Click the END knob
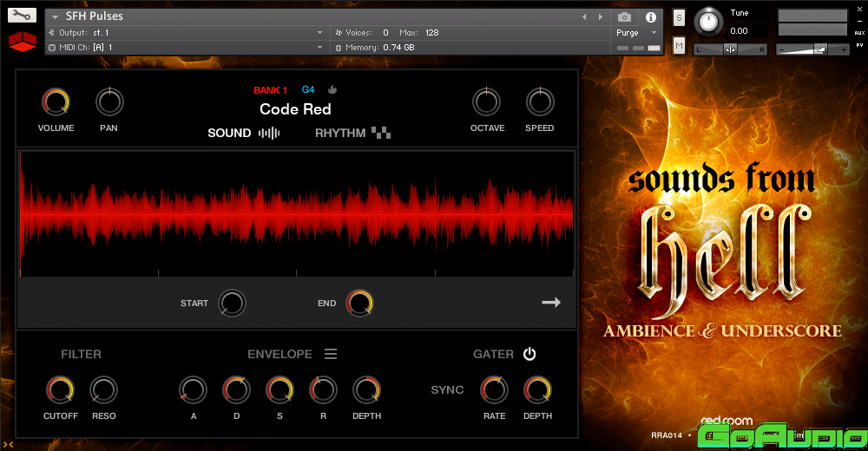Viewport: 868px width, 451px height. (359, 303)
